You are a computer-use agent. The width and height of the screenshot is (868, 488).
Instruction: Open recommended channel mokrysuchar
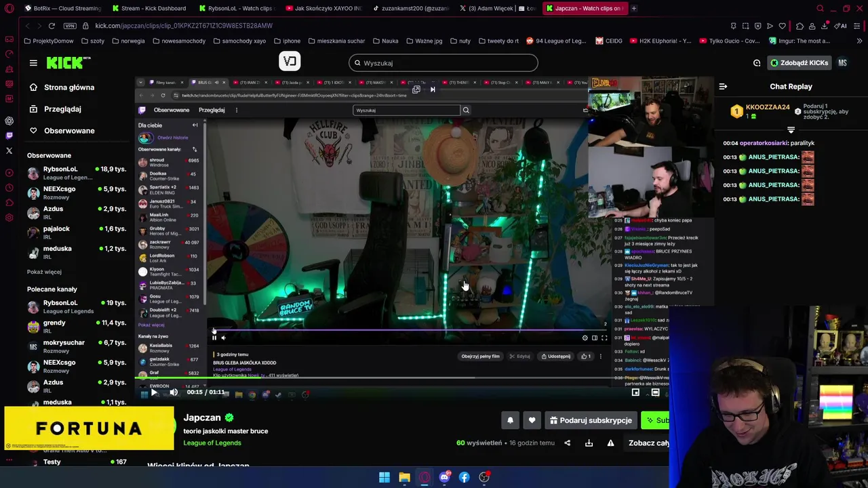pos(77,346)
